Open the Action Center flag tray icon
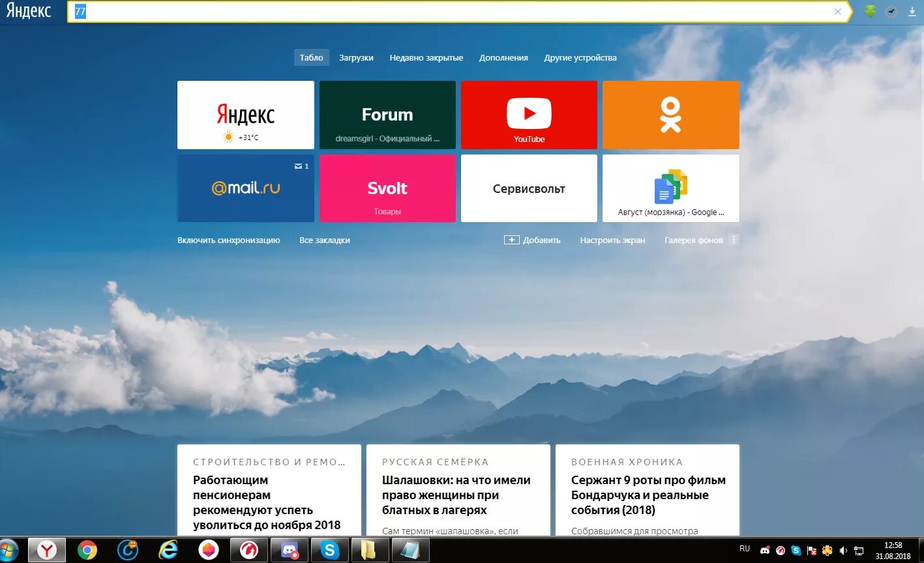924x563 pixels. click(x=812, y=551)
